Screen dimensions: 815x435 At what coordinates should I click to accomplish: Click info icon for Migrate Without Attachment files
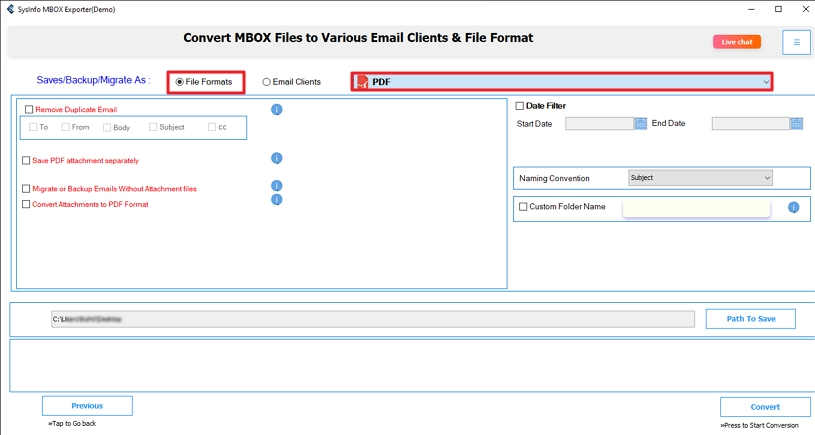(277, 186)
